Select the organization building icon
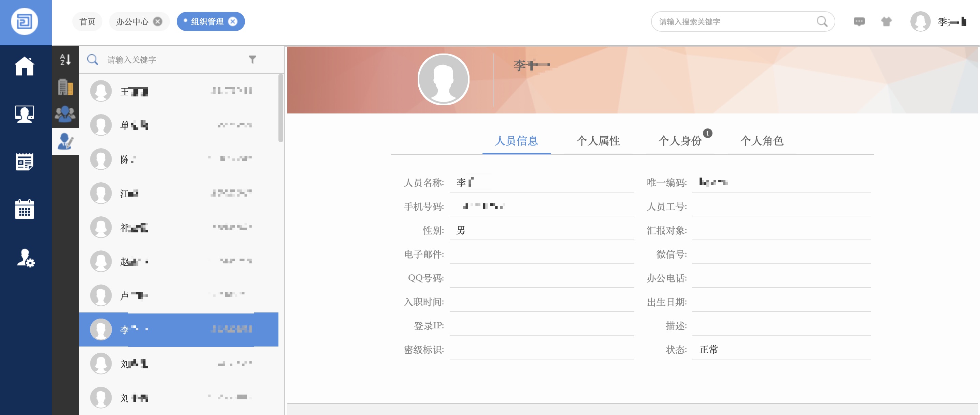The width and height of the screenshot is (980, 415). pyautogui.click(x=66, y=87)
